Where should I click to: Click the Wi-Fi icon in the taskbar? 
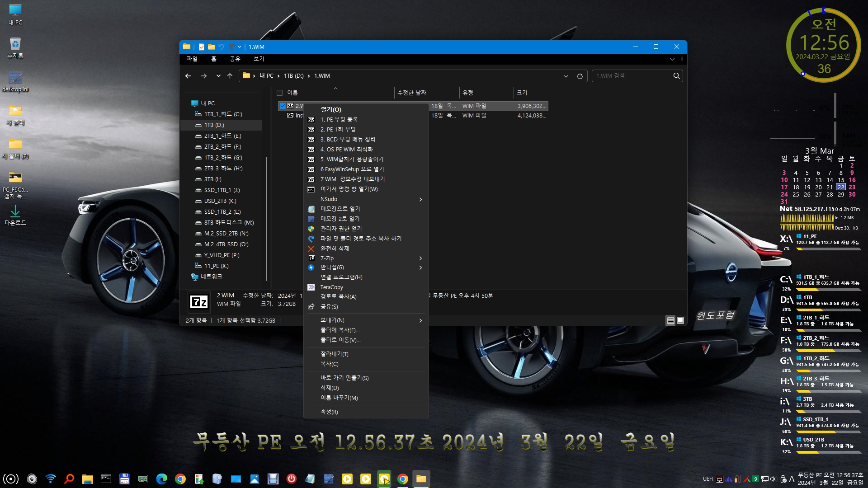tap(51, 479)
